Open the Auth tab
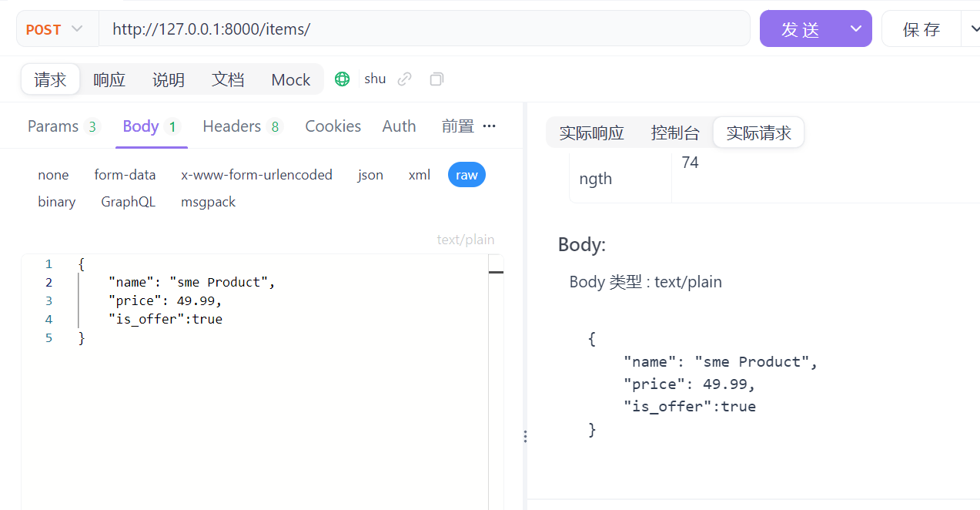 click(x=399, y=126)
